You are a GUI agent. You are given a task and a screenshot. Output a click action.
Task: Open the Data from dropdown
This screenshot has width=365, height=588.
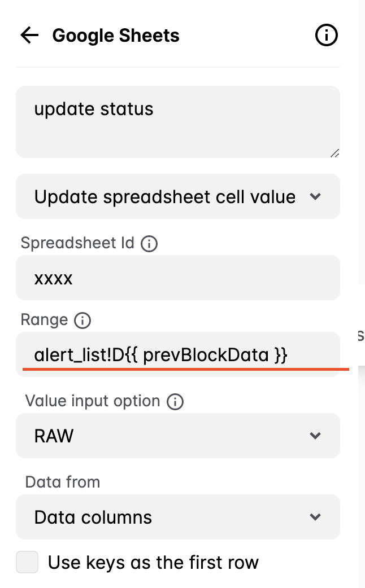click(178, 517)
